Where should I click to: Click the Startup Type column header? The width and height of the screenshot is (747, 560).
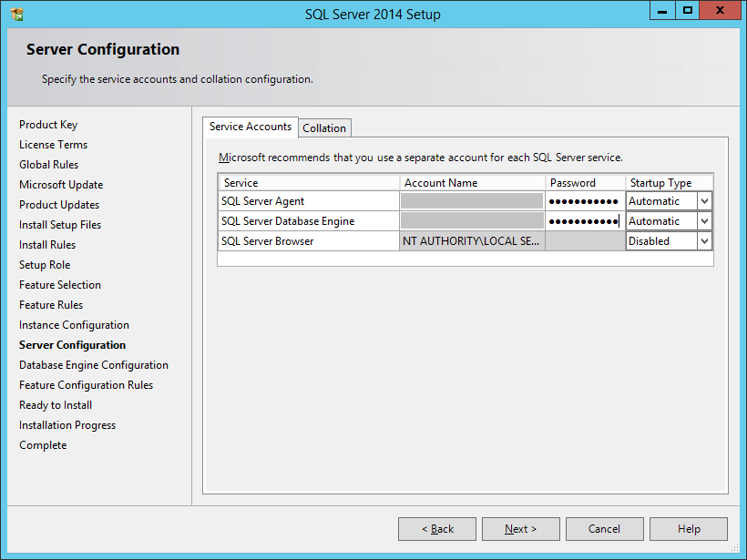(669, 183)
